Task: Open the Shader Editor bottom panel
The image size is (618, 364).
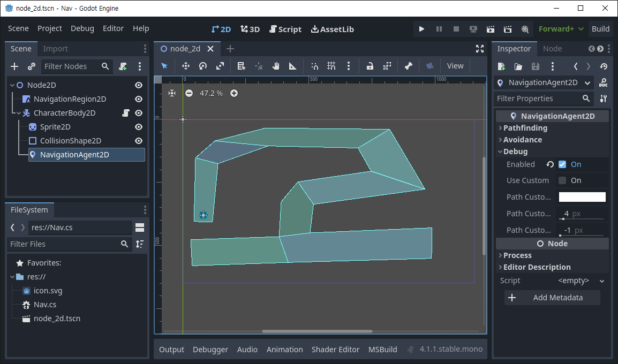Action: click(335, 350)
